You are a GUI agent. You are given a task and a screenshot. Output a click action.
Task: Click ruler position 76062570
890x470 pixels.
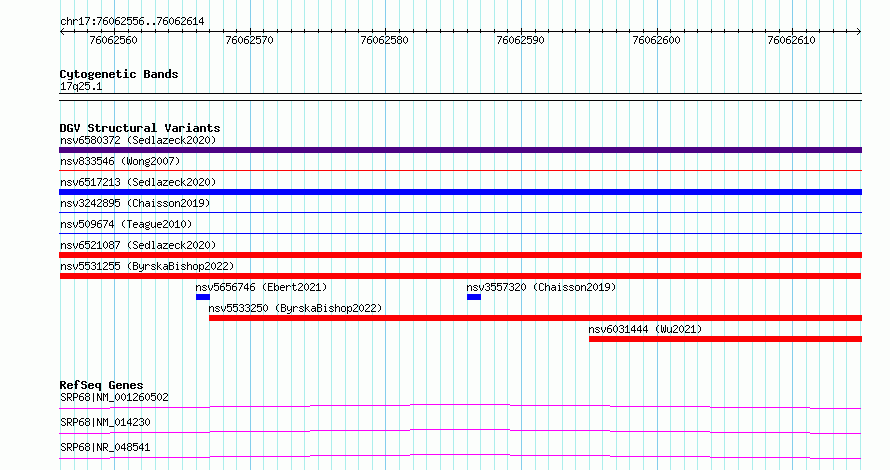point(249,40)
